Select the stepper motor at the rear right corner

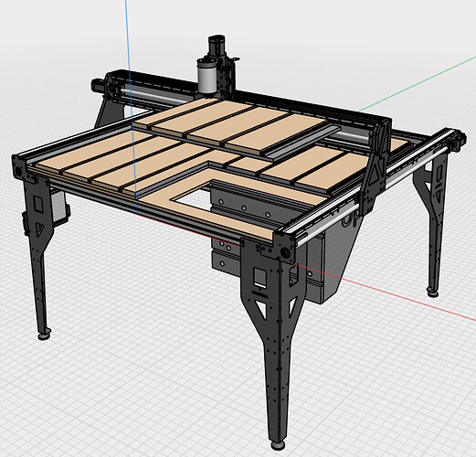459,141
